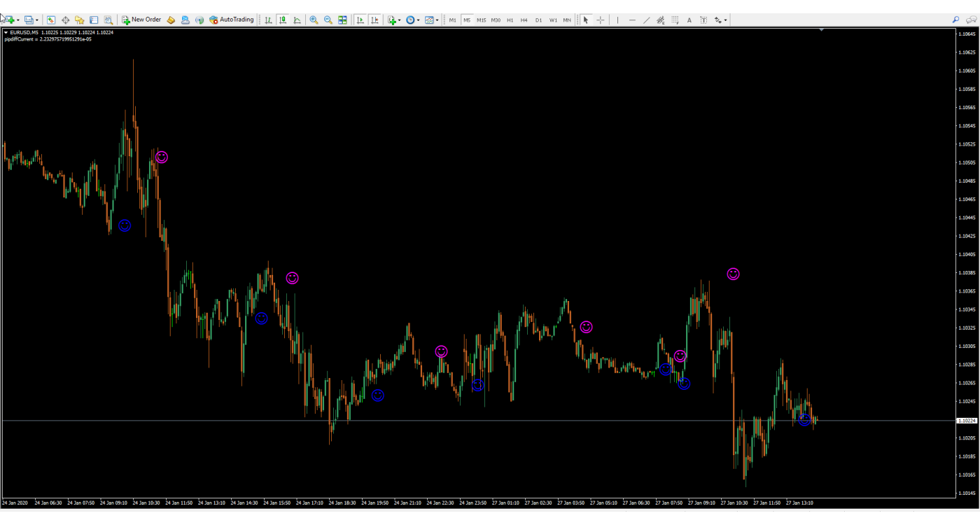
Task: Select the trendline drawing tool
Action: [646, 20]
